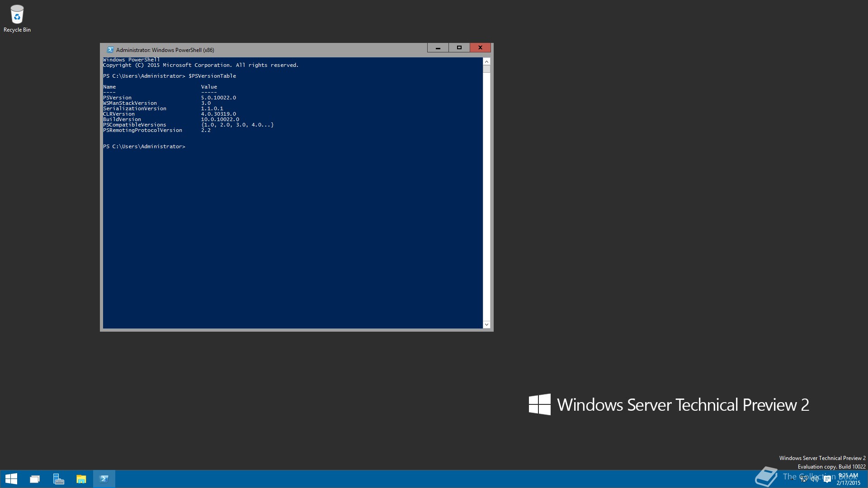Open the clock showing 2/17/2015
This screenshot has height=488, width=868.
click(848, 479)
